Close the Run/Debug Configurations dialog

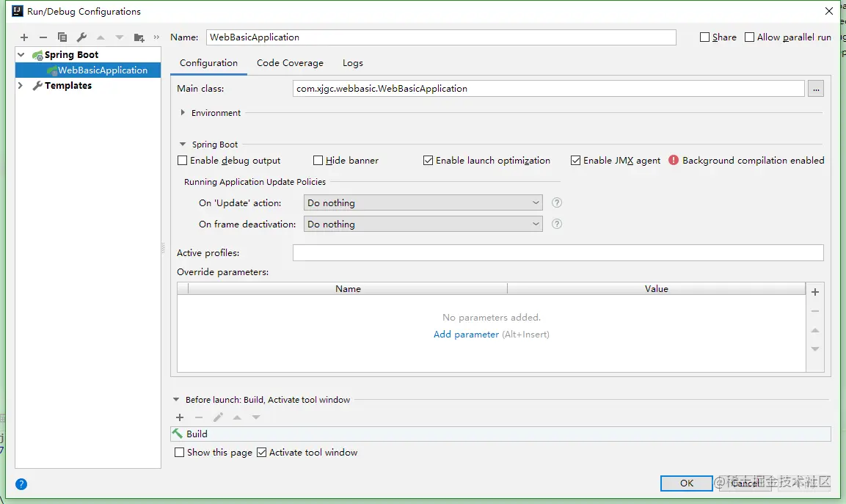tap(828, 11)
